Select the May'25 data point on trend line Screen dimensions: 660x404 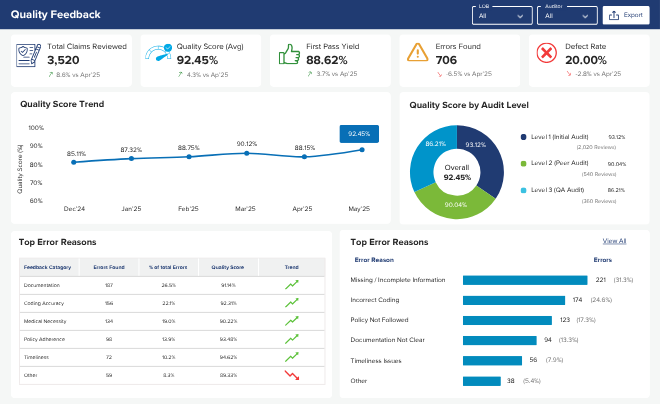click(362, 150)
